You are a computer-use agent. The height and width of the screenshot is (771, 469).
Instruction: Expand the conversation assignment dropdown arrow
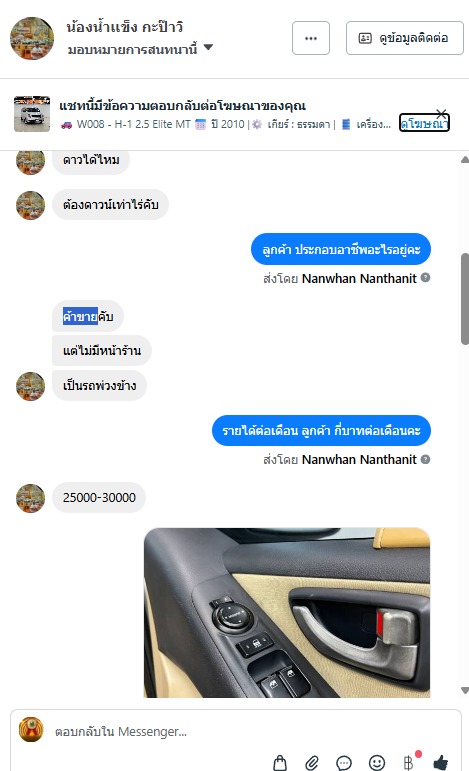(x=208, y=47)
